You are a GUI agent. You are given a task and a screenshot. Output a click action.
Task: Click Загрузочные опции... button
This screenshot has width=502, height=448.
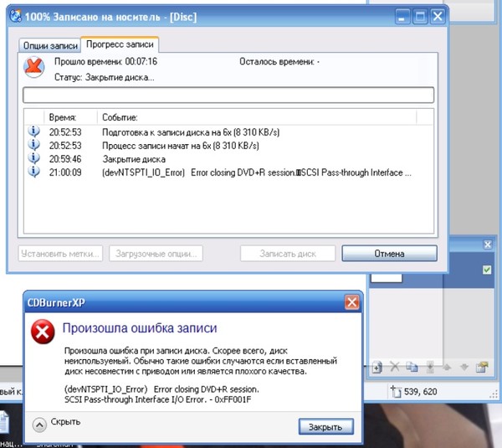[156, 254]
